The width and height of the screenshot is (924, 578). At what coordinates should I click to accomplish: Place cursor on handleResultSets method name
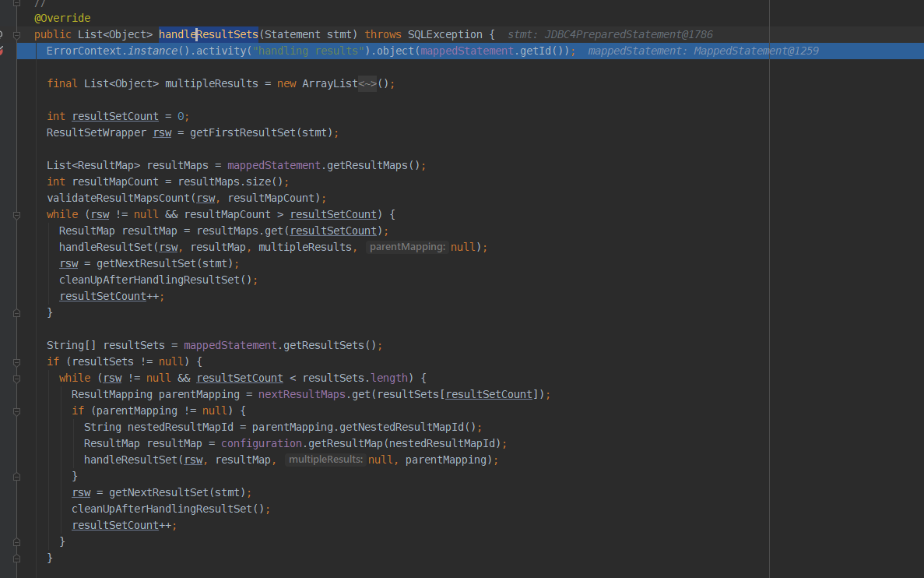[x=208, y=34]
